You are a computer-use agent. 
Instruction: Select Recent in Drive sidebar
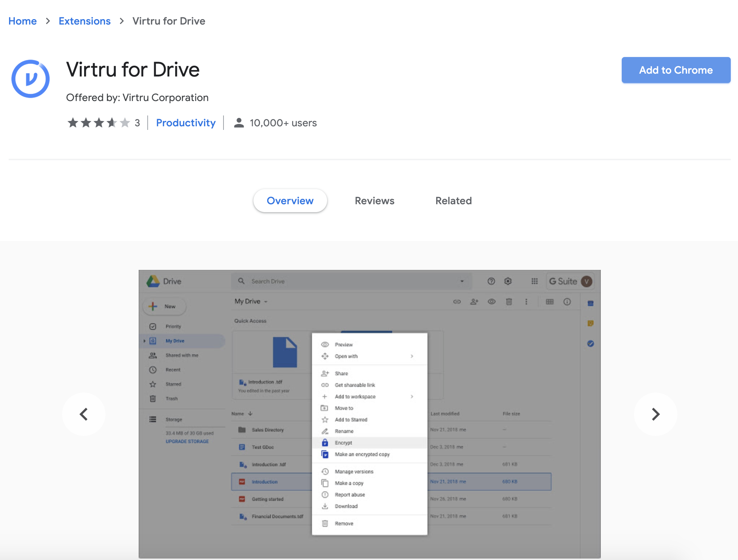pyautogui.click(x=182, y=370)
